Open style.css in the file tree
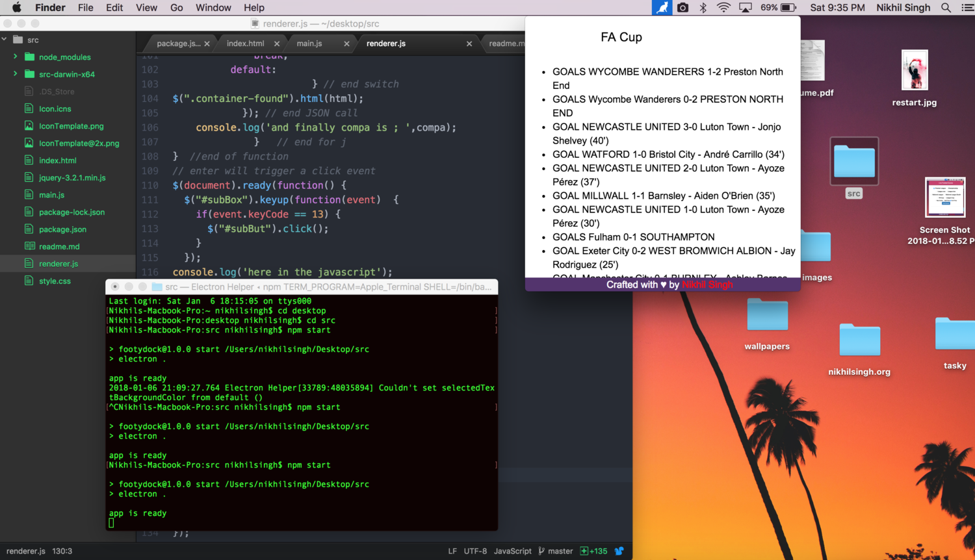The image size is (975, 560). [55, 281]
